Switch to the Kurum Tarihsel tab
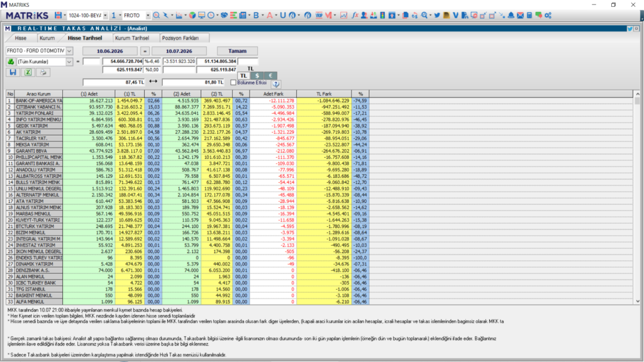 tap(132, 38)
